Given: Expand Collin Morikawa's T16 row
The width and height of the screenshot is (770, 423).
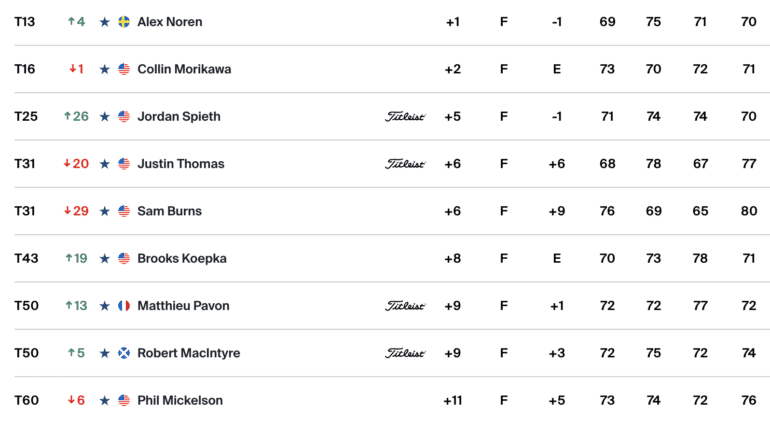Looking at the screenshot, I should click(392, 69).
